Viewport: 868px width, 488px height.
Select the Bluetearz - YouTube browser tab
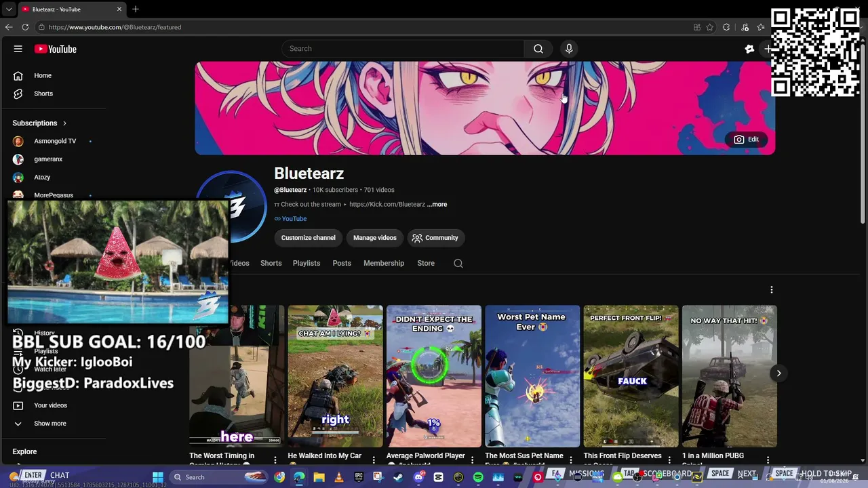pyautogui.click(x=71, y=9)
